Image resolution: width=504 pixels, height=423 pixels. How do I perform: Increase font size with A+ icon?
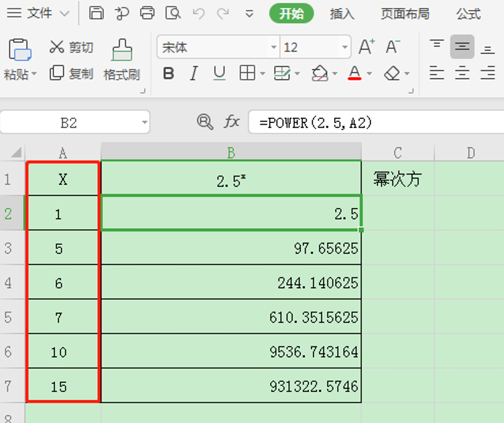[x=366, y=47]
